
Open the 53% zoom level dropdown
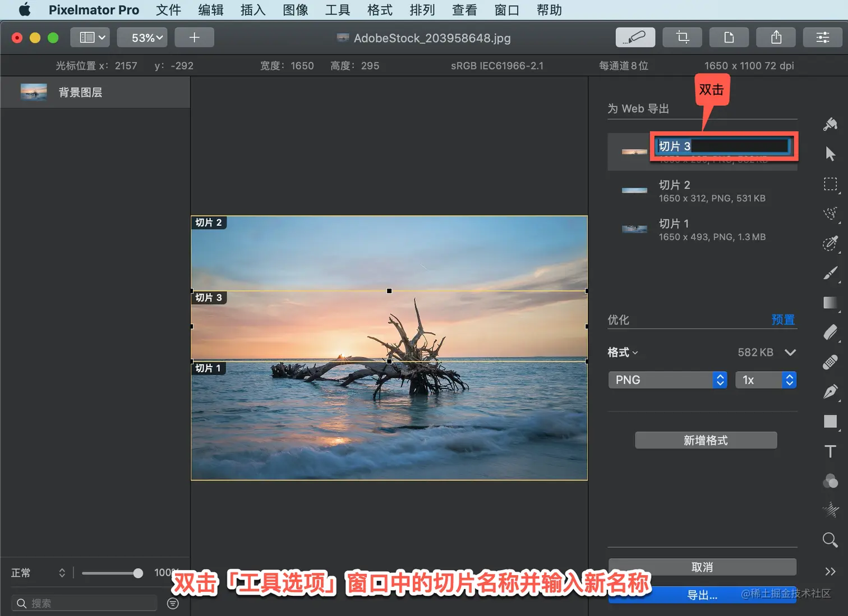(x=142, y=38)
